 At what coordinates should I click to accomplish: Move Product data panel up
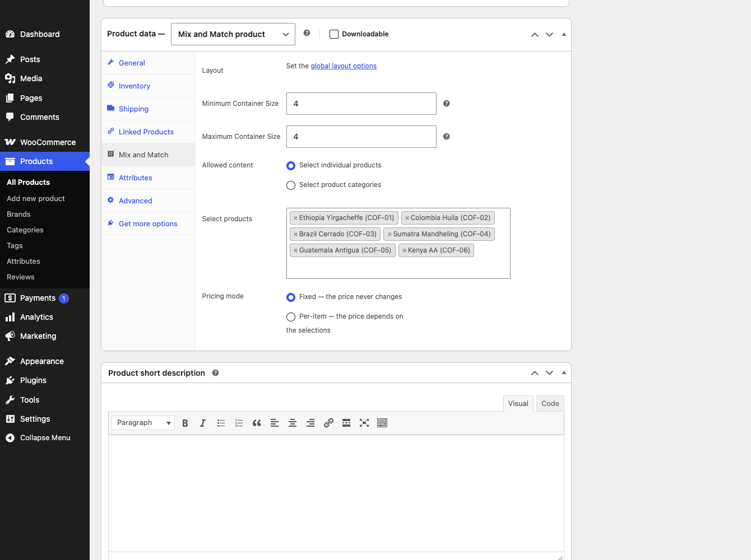click(535, 35)
